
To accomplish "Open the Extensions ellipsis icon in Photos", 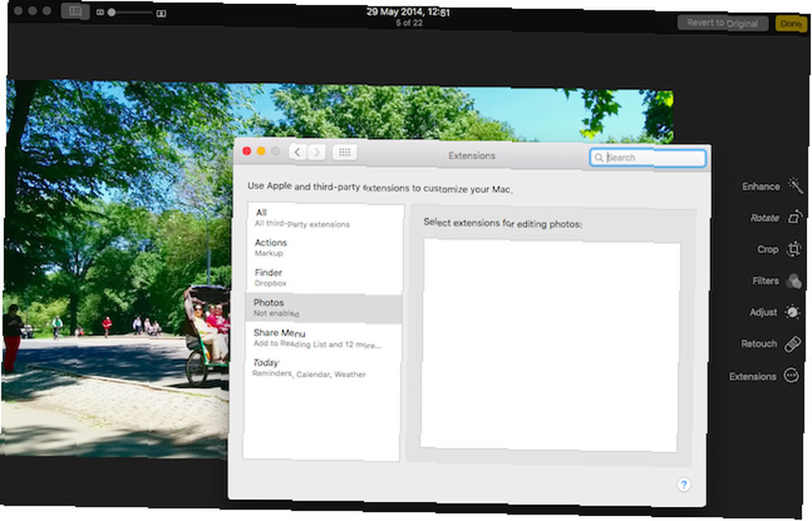I will (x=791, y=375).
